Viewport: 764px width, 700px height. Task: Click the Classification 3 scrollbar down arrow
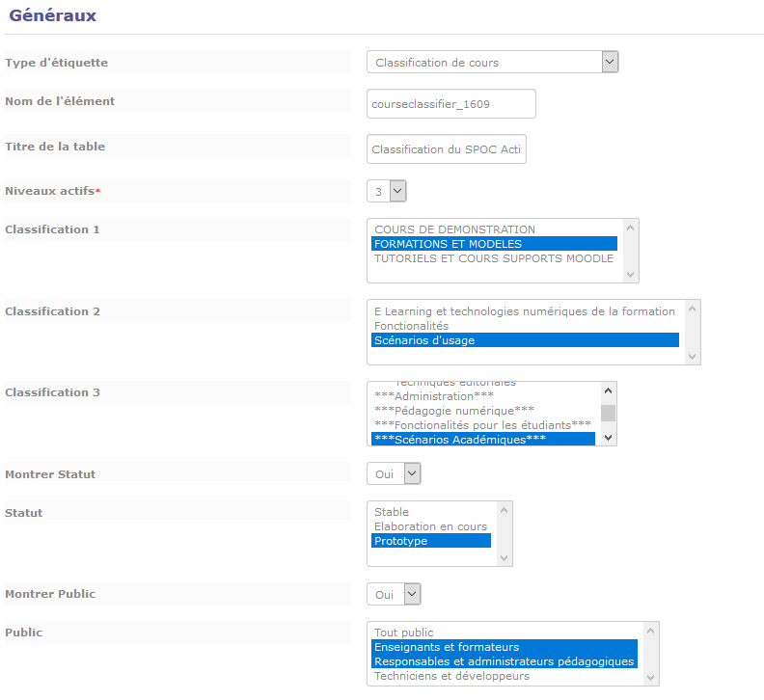[608, 437]
